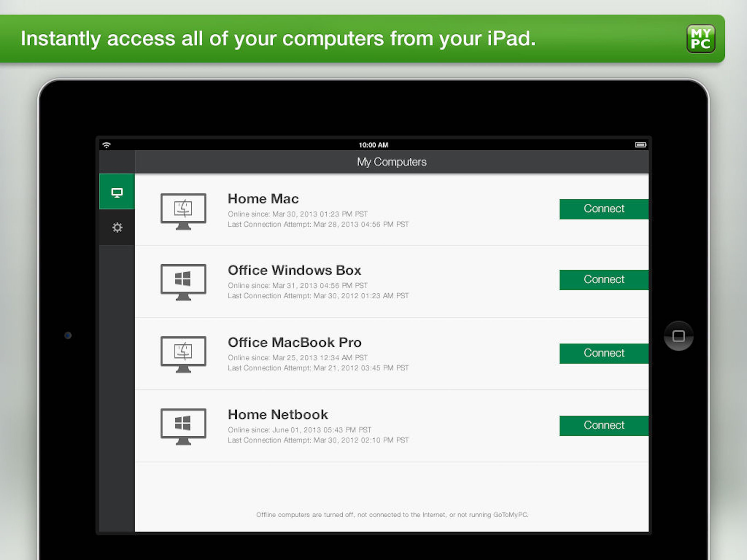This screenshot has width=747, height=560.
Task: Click the Office Windows Box monitor icon
Action: pyautogui.click(x=183, y=282)
